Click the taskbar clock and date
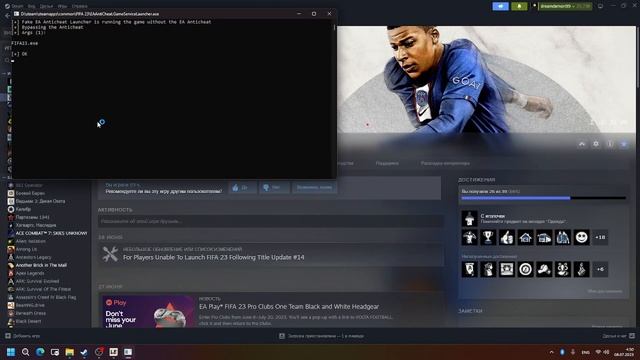This screenshot has height=360, width=640. click(624, 352)
